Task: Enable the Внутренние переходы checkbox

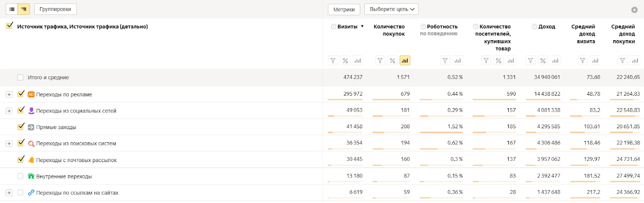Action: [x=21, y=176]
